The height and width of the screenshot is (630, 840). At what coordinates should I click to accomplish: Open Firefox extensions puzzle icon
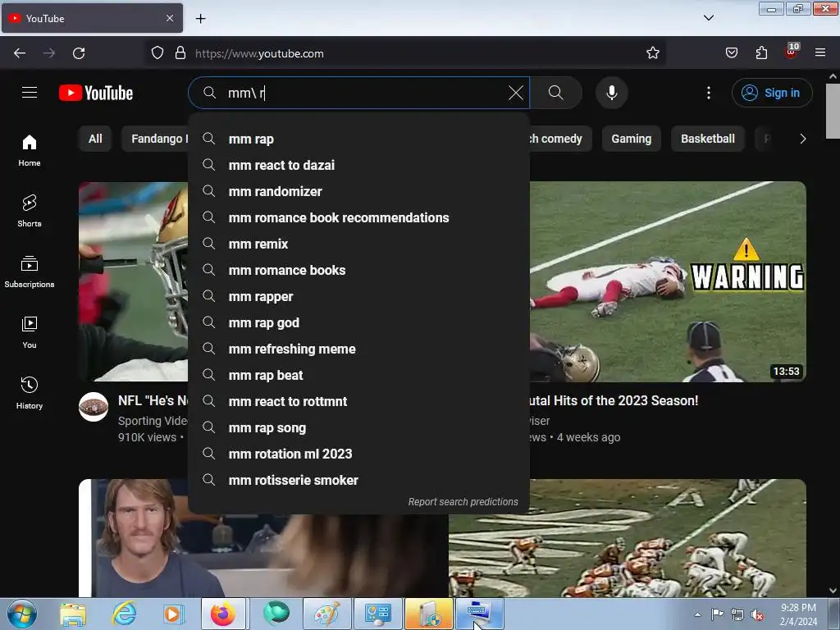761,52
